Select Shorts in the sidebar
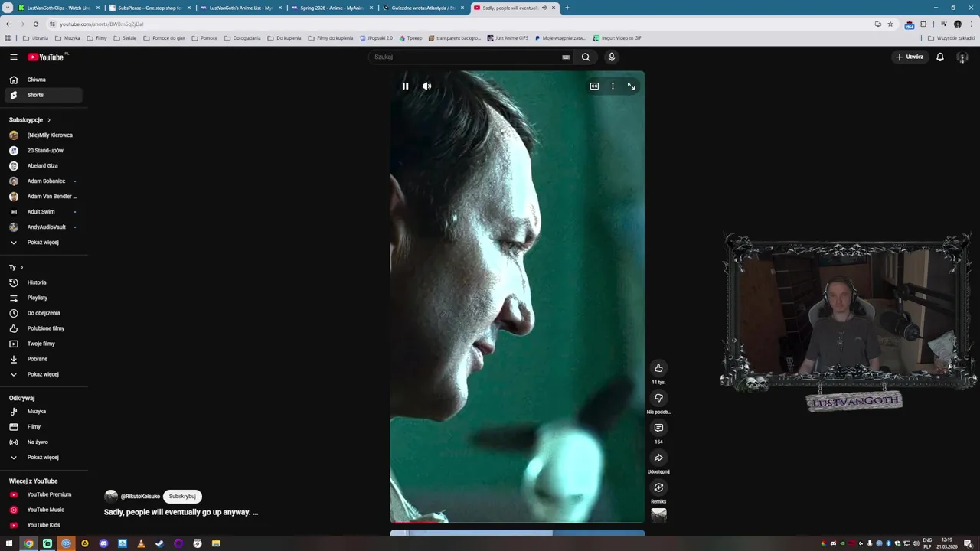The image size is (980, 551). pos(44,95)
